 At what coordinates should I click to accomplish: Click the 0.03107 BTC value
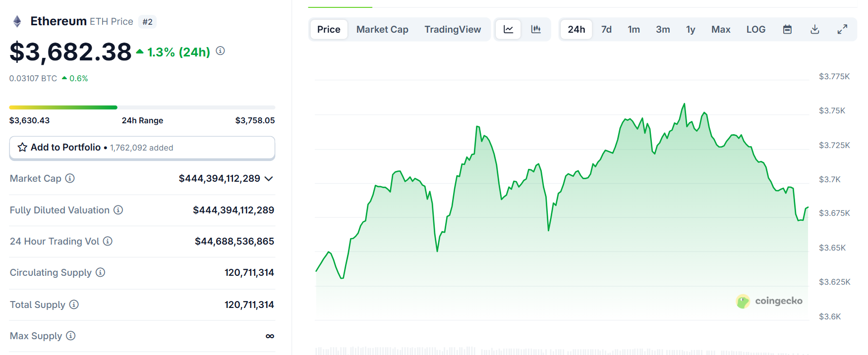(33, 78)
